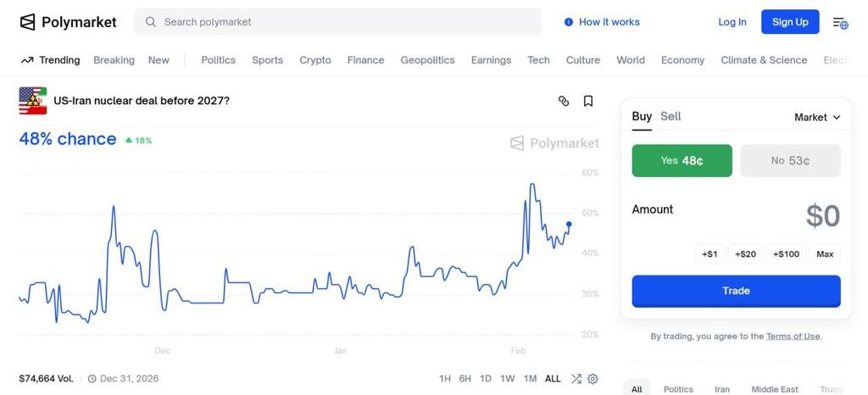Viewport: 868px width, 395px height.
Task: Select the Yes 48¢ outcome
Action: (682, 160)
